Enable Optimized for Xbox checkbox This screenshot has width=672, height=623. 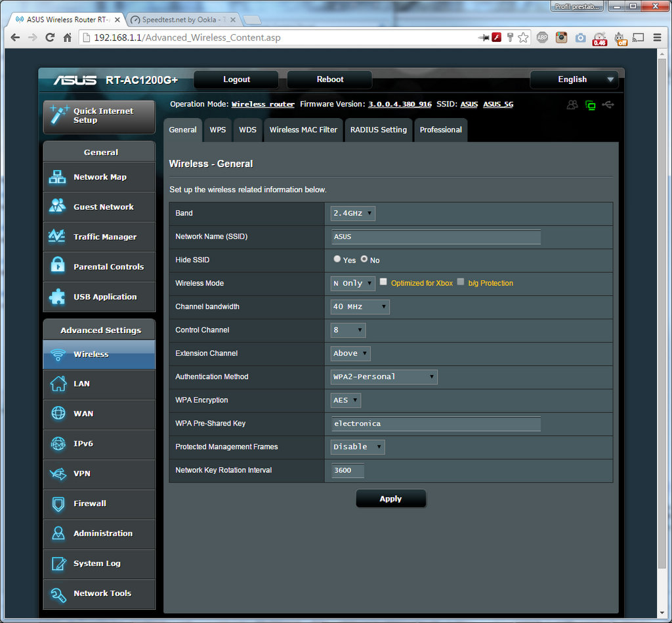point(383,282)
